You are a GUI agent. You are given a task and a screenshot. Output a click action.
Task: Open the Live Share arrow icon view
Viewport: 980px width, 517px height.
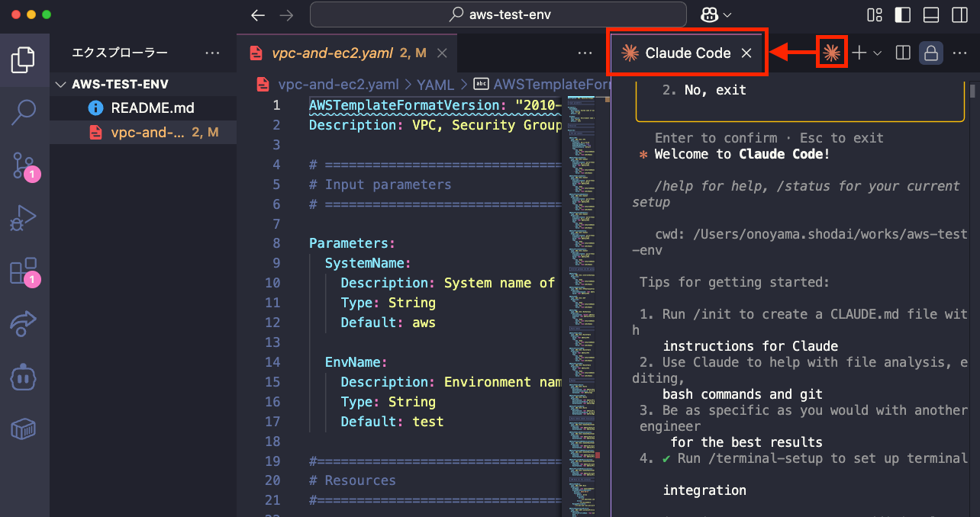pyautogui.click(x=24, y=323)
